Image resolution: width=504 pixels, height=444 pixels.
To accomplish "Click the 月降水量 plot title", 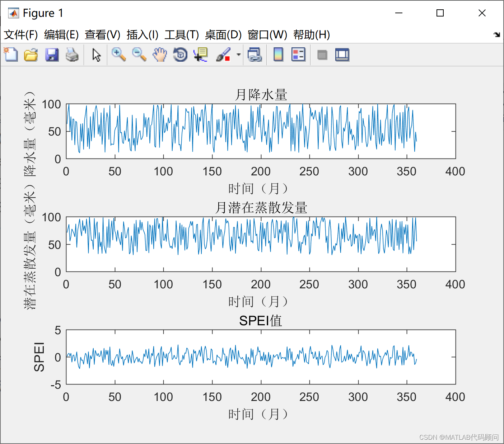I will [261, 95].
